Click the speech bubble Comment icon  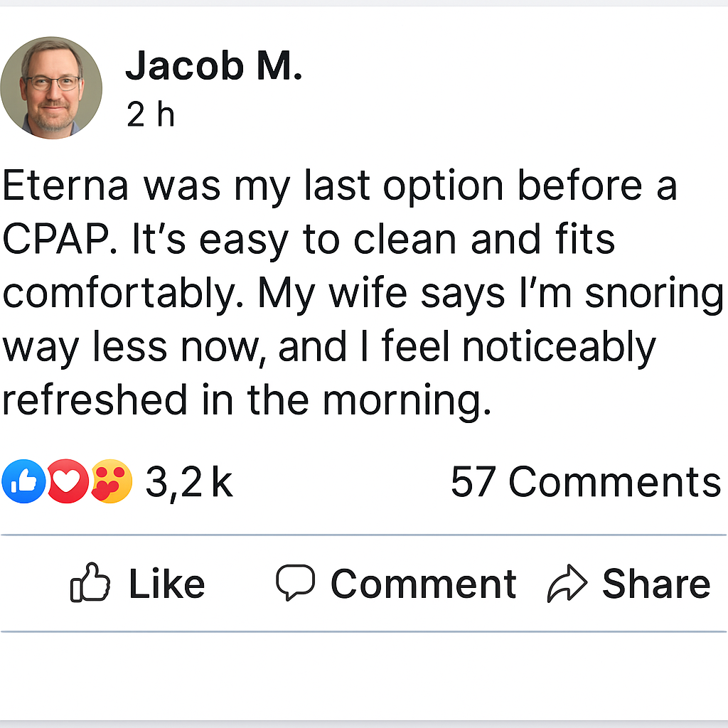(x=295, y=584)
